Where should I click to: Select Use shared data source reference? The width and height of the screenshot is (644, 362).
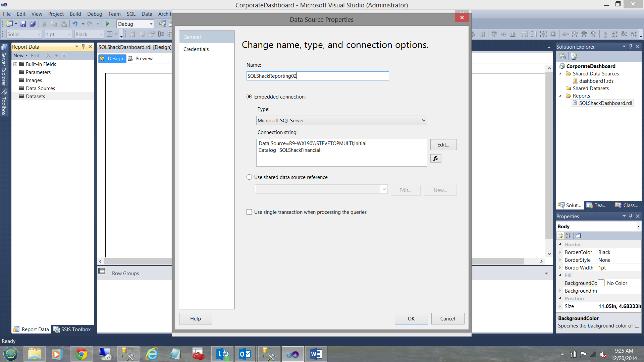click(249, 177)
